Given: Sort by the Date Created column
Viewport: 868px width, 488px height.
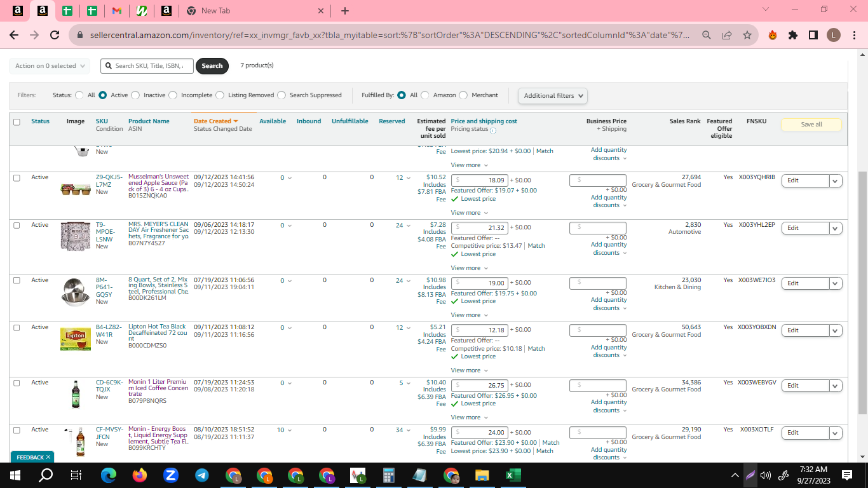Looking at the screenshot, I should [x=215, y=121].
